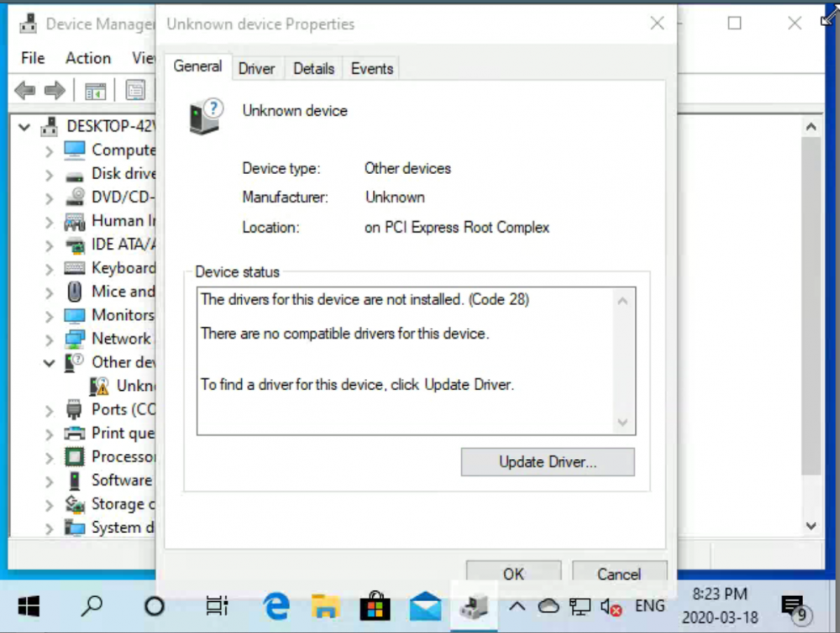Select the Print queues icon
840x633 pixels.
(75, 433)
